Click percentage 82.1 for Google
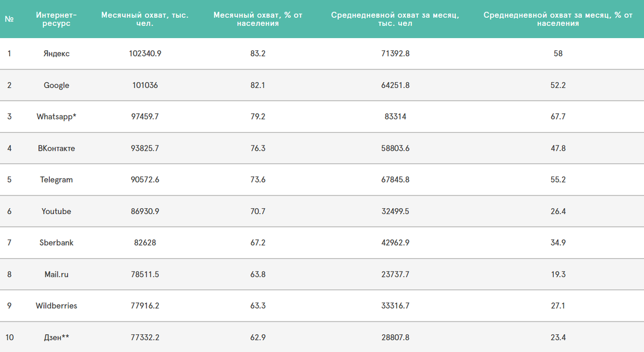This screenshot has width=644, height=352. coord(258,85)
